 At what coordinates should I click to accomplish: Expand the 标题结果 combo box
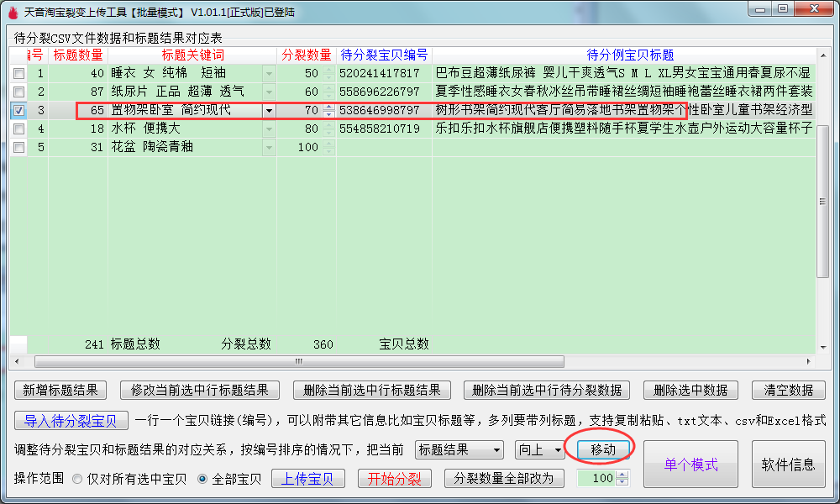496,450
